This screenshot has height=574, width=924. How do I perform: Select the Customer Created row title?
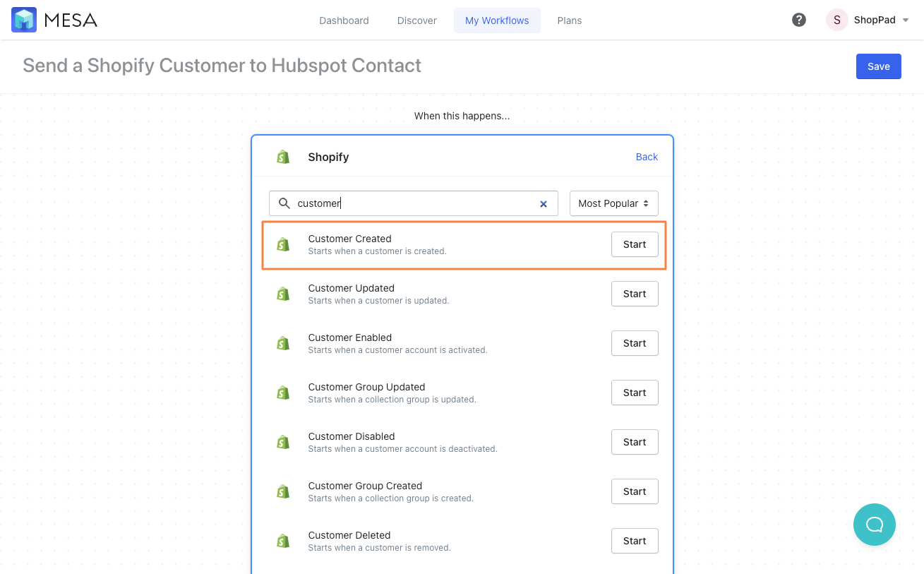[349, 239]
